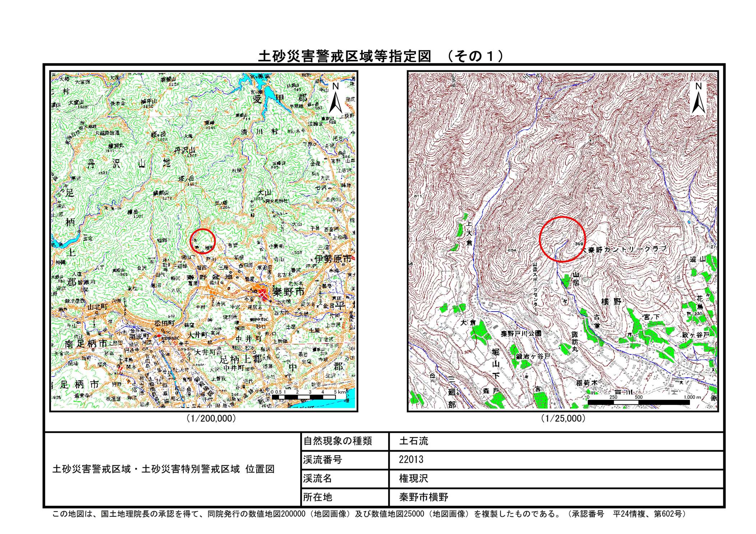Click the 秦野戸川公園 label on right map
The height and width of the screenshot is (534, 756).
[521, 333]
